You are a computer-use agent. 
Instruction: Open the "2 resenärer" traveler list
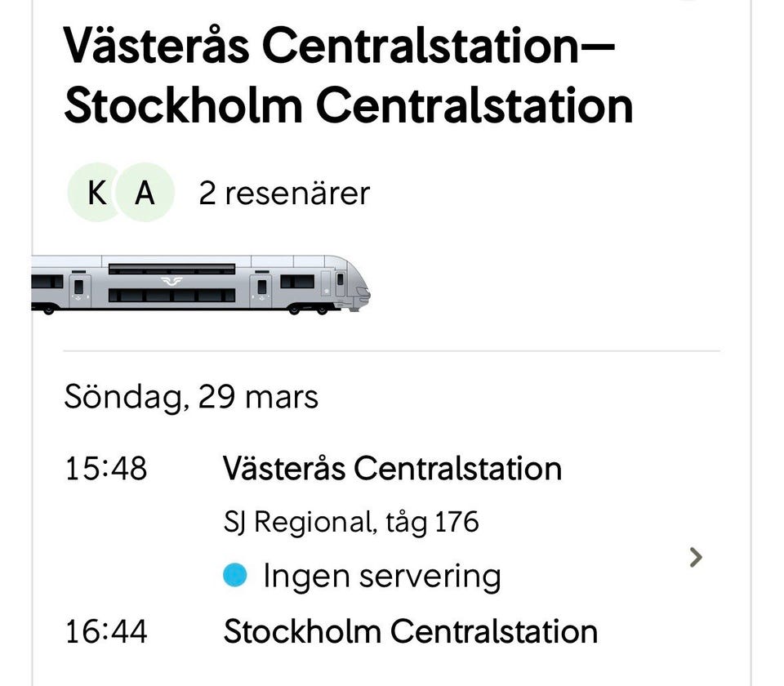tap(284, 194)
